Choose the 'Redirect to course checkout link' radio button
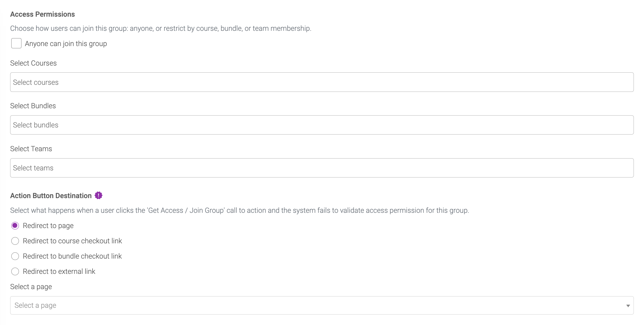644x325 pixels. 15,241
